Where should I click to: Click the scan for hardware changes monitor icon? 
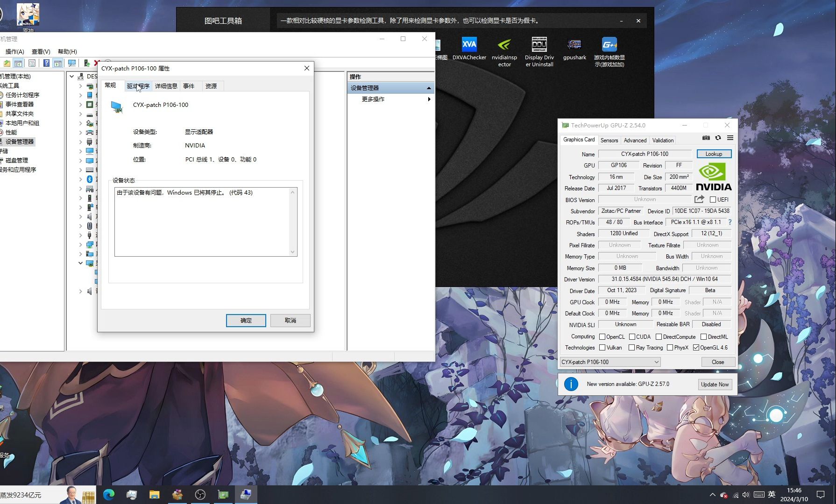coord(72,63)
